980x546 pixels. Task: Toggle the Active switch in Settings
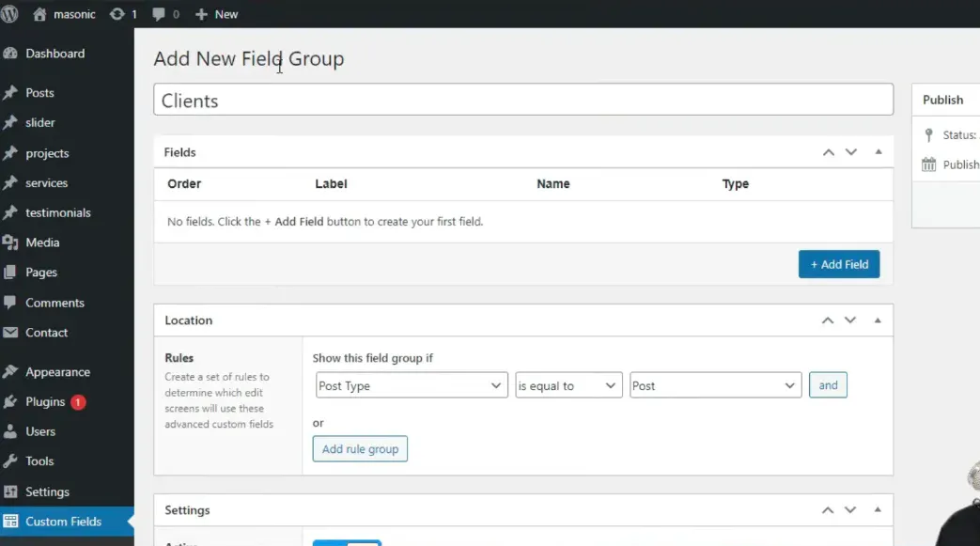coord(347,542)
